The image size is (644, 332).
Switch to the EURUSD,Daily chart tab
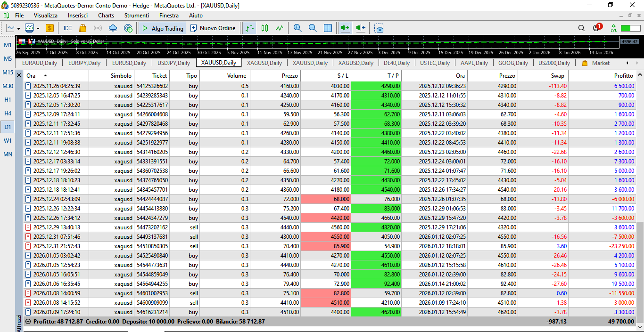pos(129,63)
